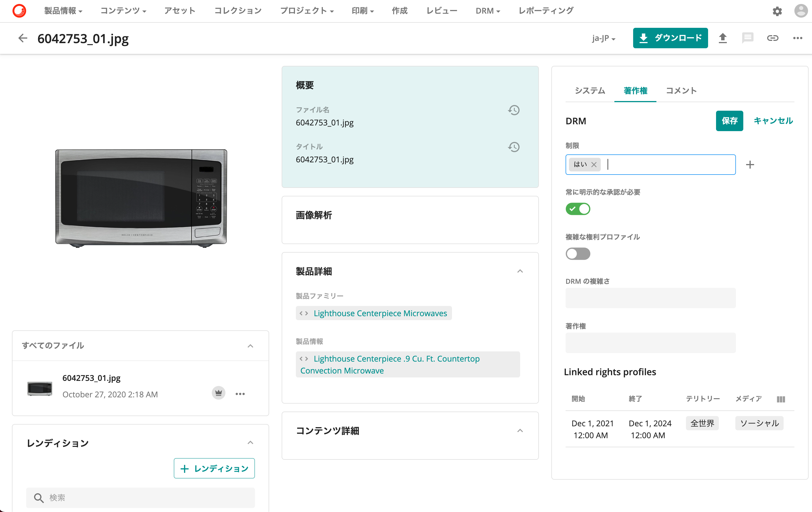Click the 制限 input field

(x=650, y=165)
